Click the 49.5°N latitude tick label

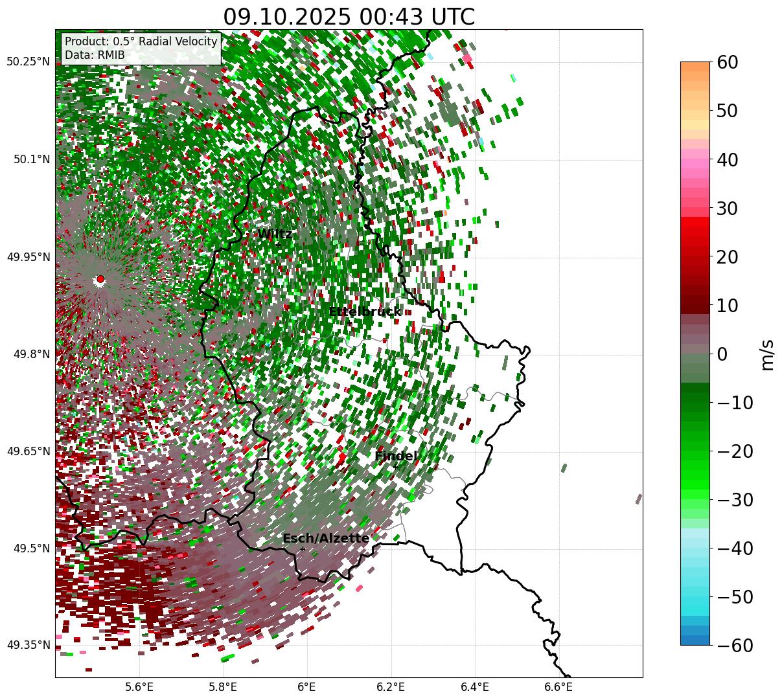tap(30, 548)
